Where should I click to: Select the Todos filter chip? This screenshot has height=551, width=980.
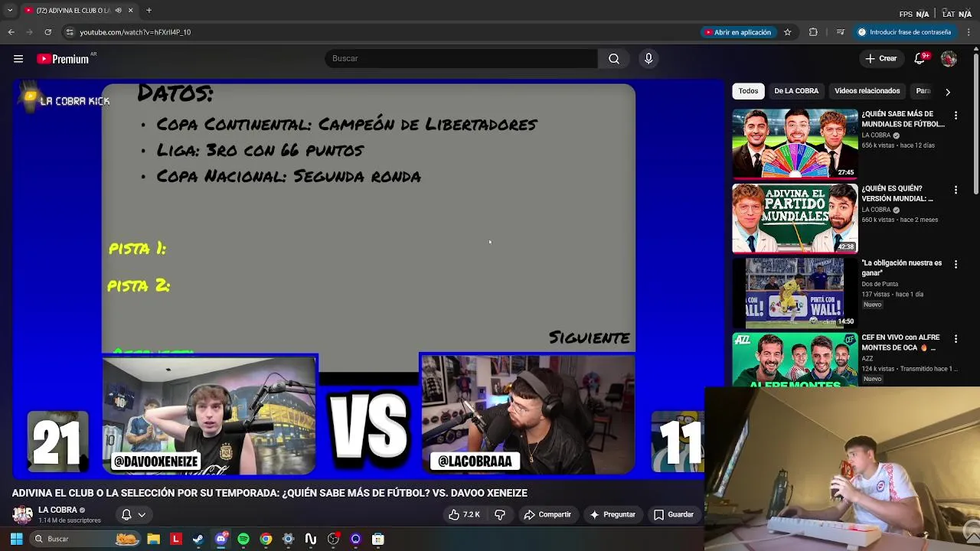click(x=748, y=91)
